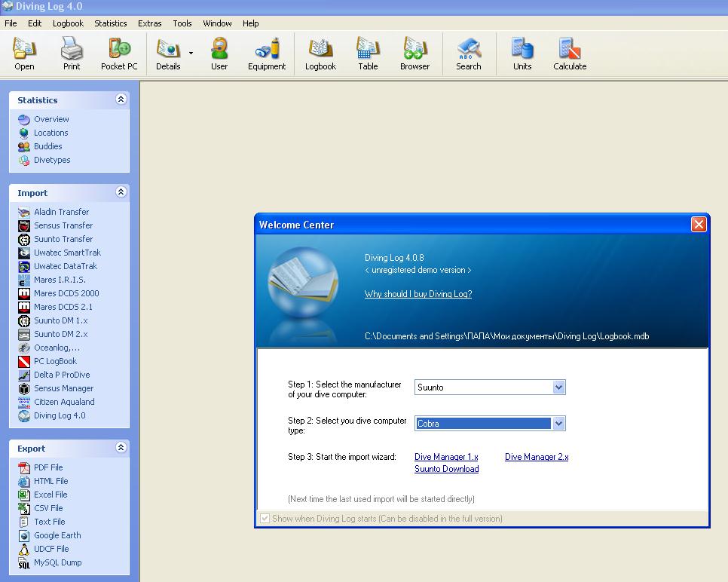The height and width of the screenshot is (582, 728).
Task: Export logbook as MySQL Dump
Action: click(50, 562)
